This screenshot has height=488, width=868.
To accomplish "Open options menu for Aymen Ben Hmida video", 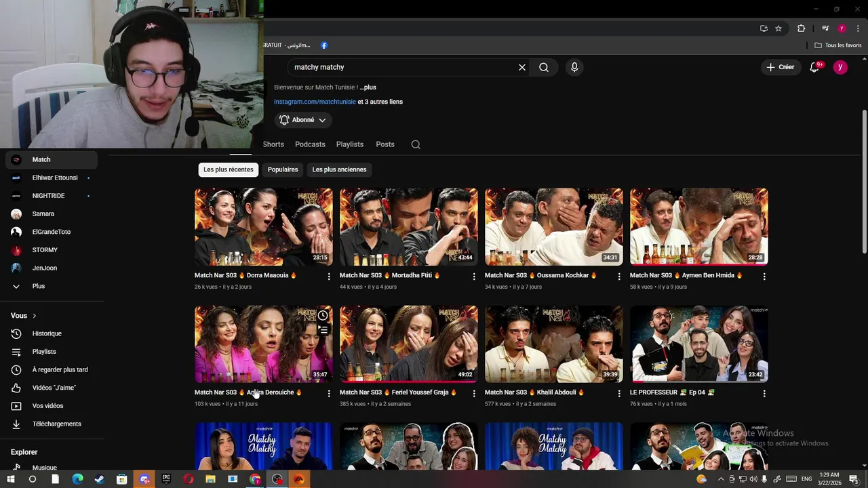I will 764,277.
